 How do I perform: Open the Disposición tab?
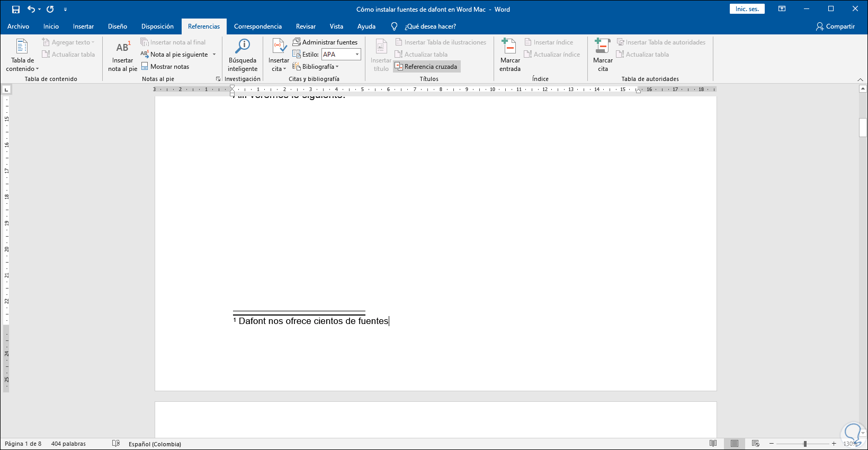click(x=157, y=26)
